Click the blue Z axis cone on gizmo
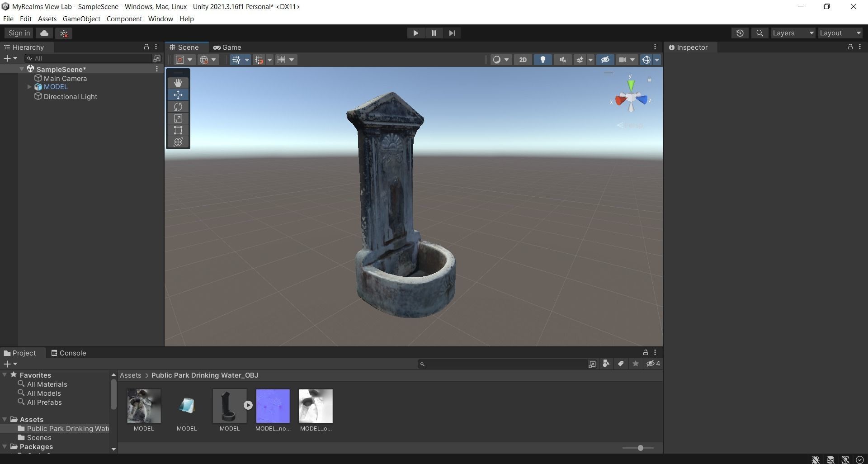This screenshot has height=464, width=868. 642,100
